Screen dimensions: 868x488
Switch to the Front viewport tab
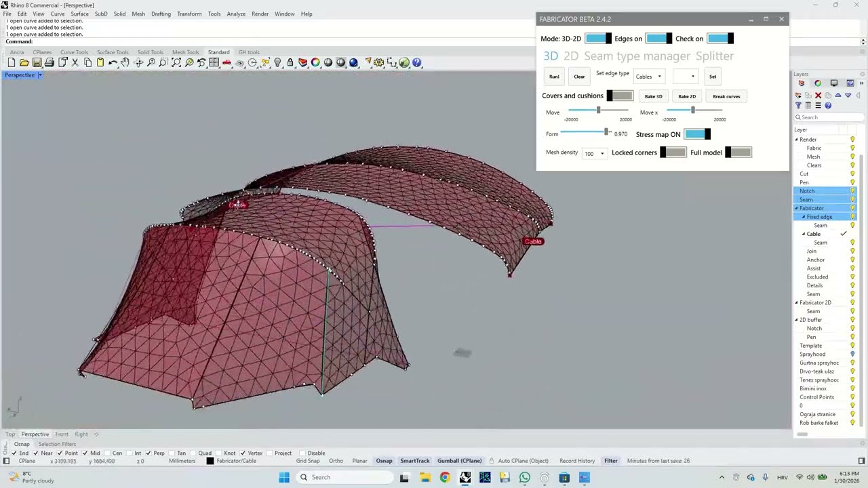pyautogui.click(x=62, y=434)
